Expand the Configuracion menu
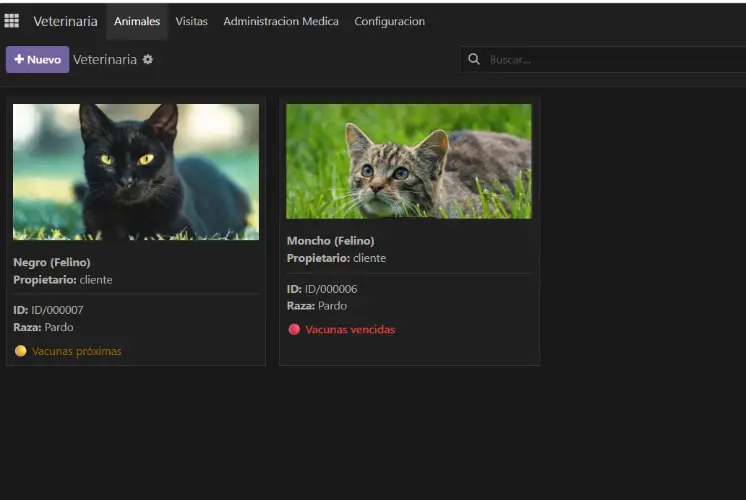746x500 pixels. [389, 21]
